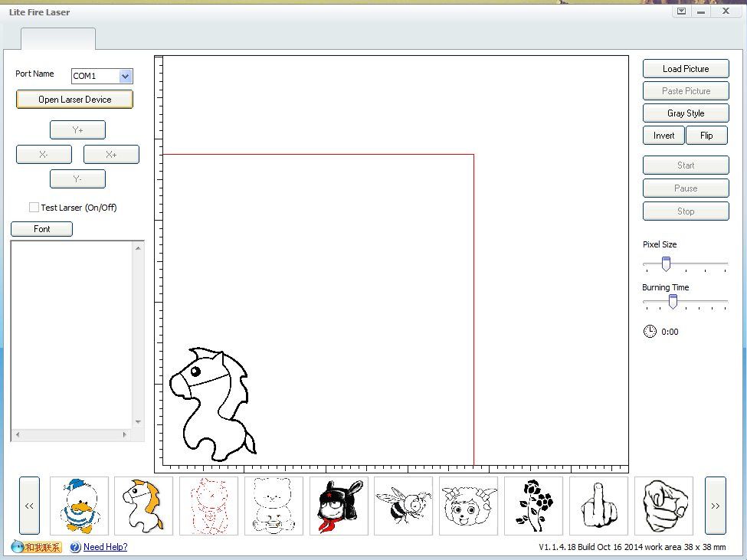Click text box scroll right arrow
This screenshot has height=560, width=747.
click(x=125, y=435)
